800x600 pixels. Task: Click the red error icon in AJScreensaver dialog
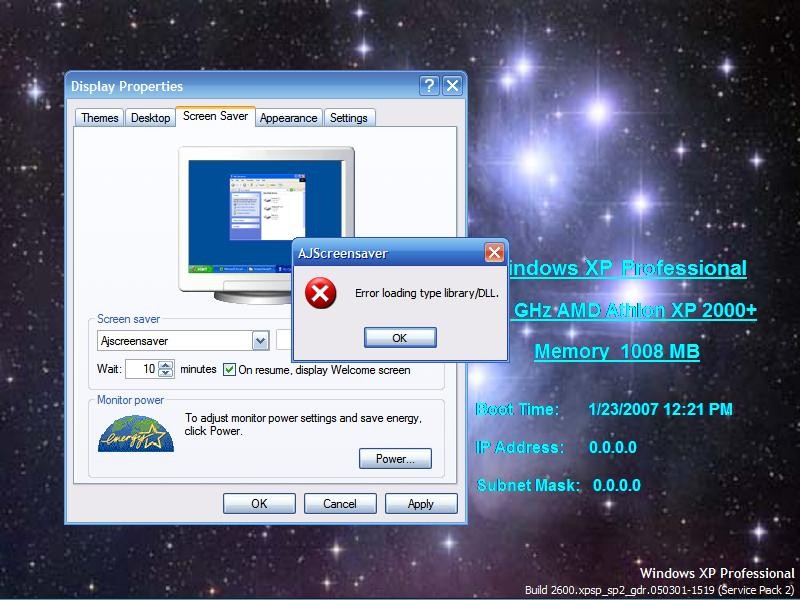[x=320, y=293]
